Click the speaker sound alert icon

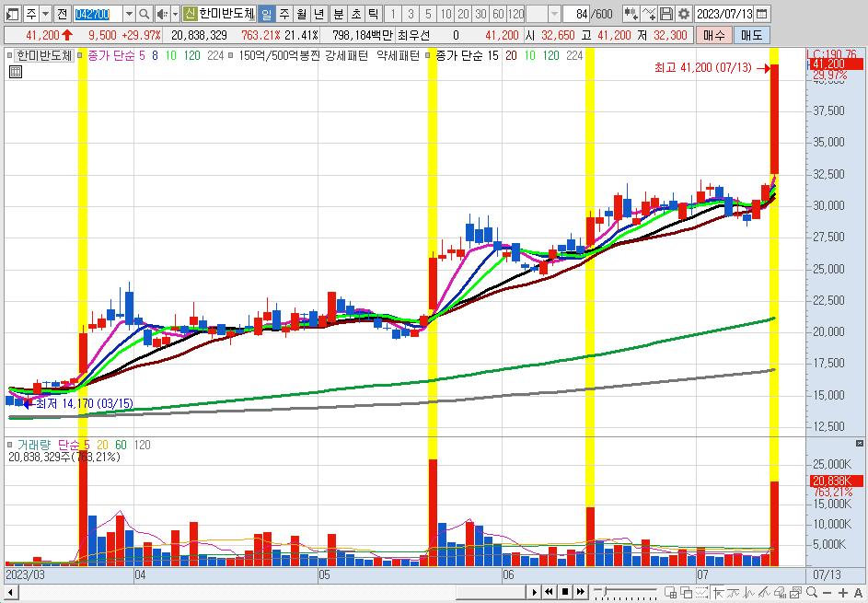(x=162, y=14)
